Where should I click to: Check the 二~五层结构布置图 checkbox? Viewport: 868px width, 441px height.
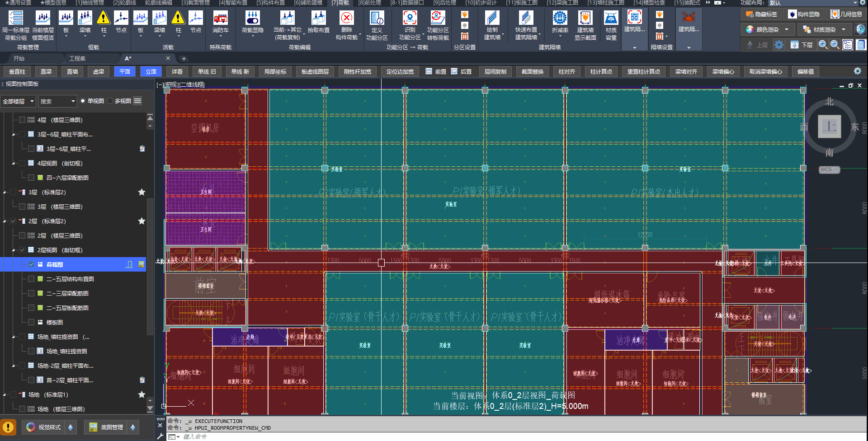pos(31,279)
